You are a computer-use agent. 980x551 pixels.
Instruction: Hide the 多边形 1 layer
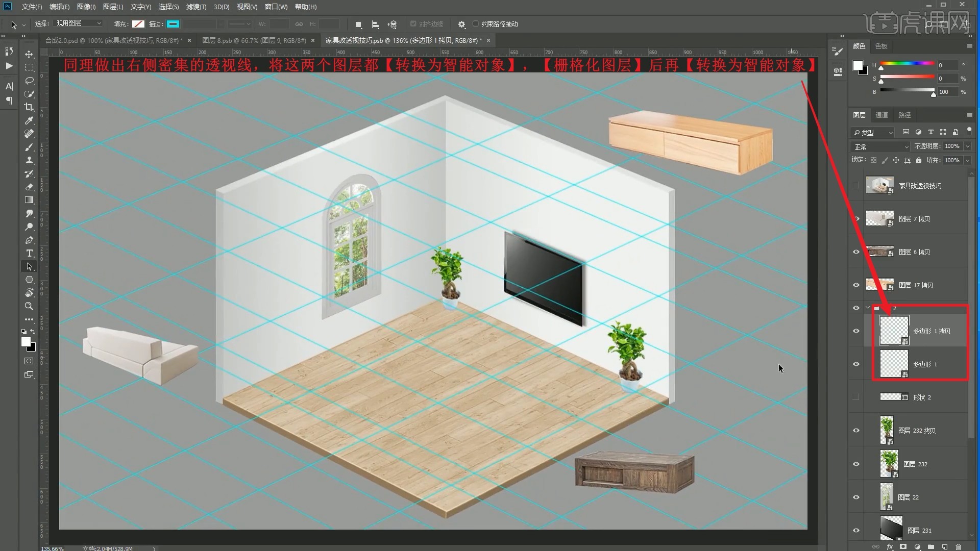856,364
